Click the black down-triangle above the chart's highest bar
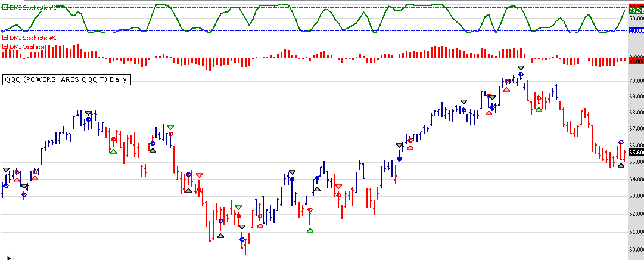 (x=521, y=68)
